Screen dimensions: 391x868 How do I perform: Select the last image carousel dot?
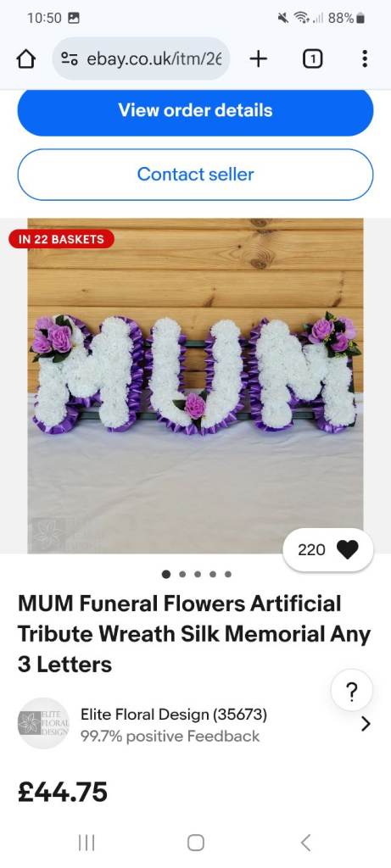point(227,575)
